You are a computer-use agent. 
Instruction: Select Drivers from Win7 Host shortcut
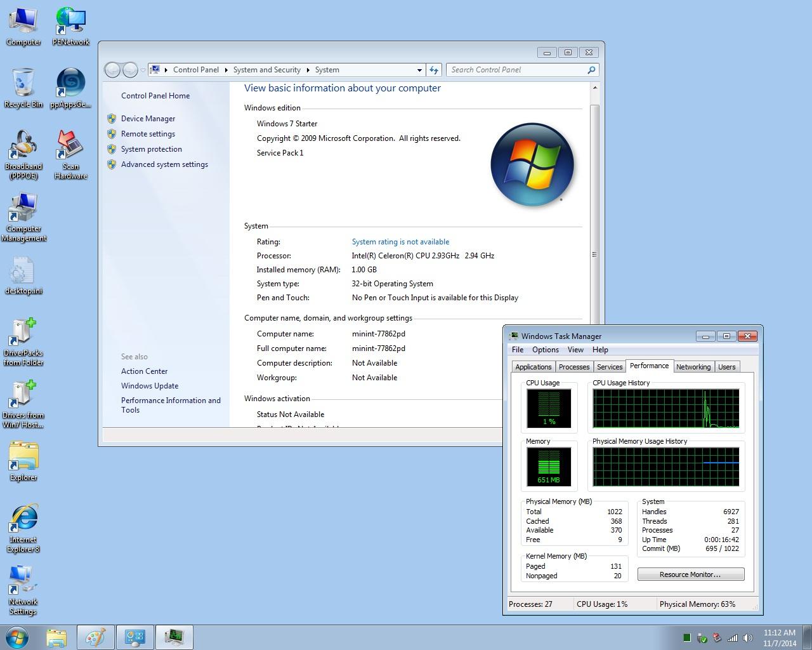(23, 404)
